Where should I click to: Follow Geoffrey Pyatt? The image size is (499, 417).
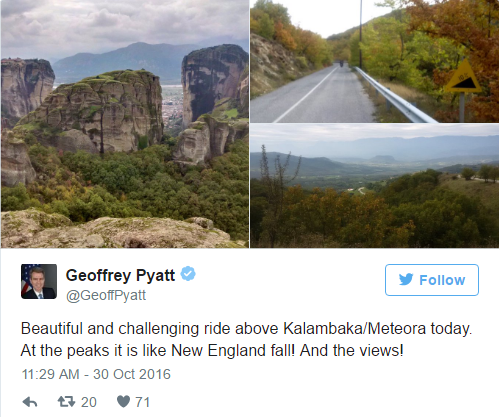[x=432, y=280]
